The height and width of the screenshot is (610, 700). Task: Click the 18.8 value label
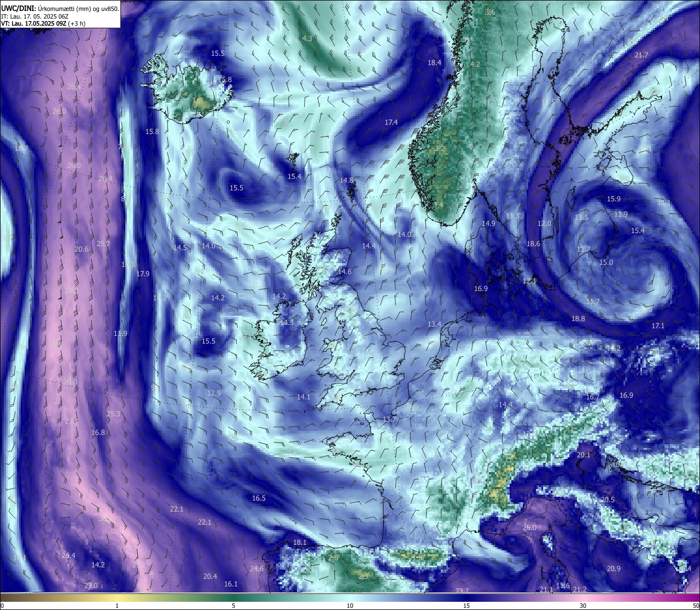point(578,319)
